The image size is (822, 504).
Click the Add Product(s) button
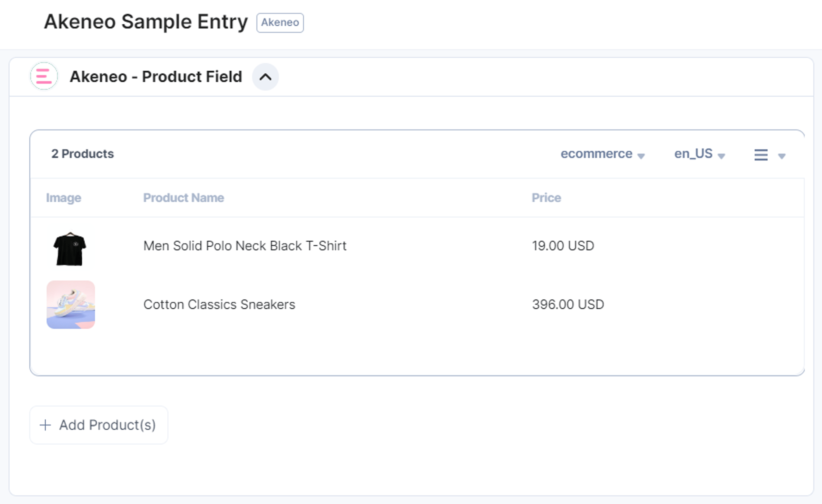99,425
